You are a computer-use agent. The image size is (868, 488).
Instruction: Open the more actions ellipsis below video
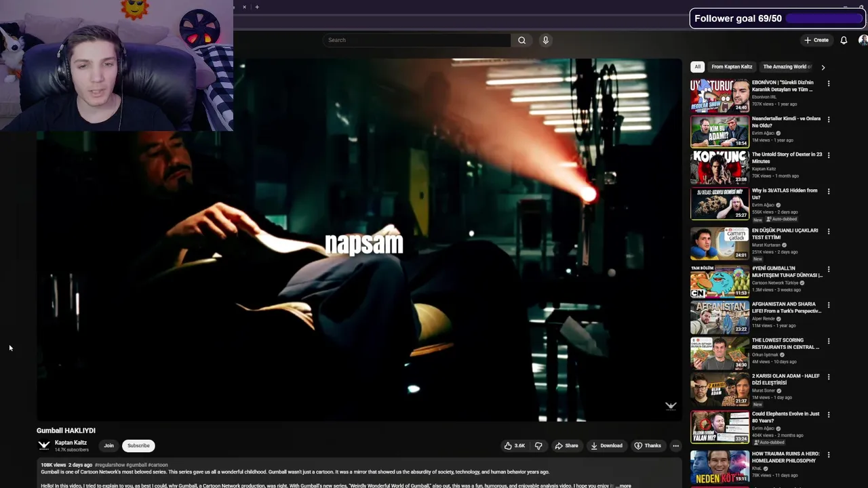click(675, 446)
